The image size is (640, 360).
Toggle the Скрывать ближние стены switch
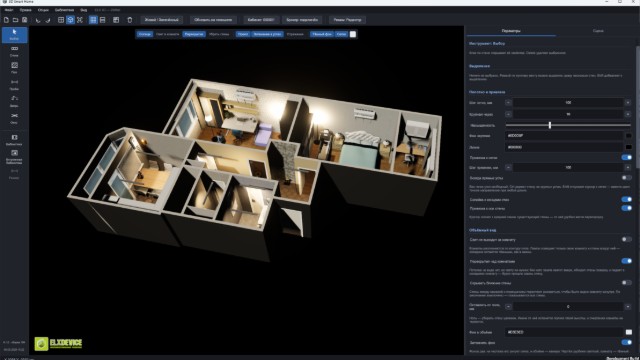pos(626,282)
